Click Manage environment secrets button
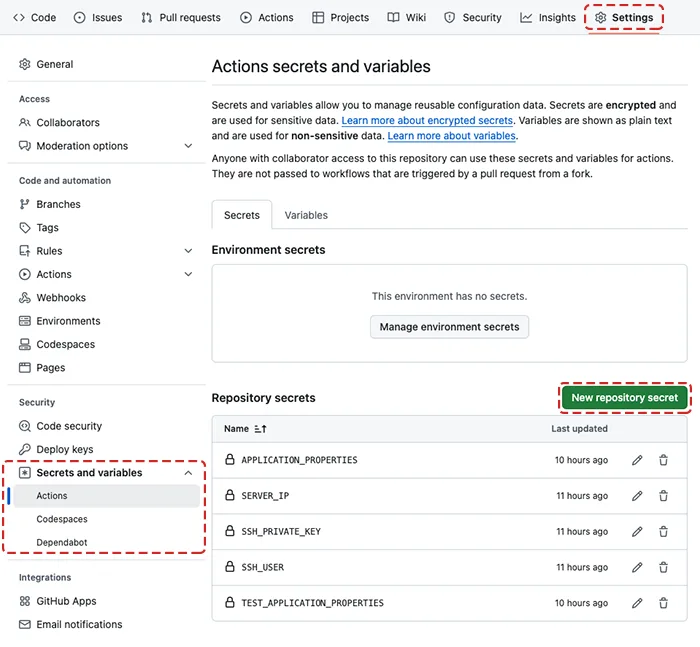This screenshot has width=700, height=647. pyautogui.click(x=449, y=327)
